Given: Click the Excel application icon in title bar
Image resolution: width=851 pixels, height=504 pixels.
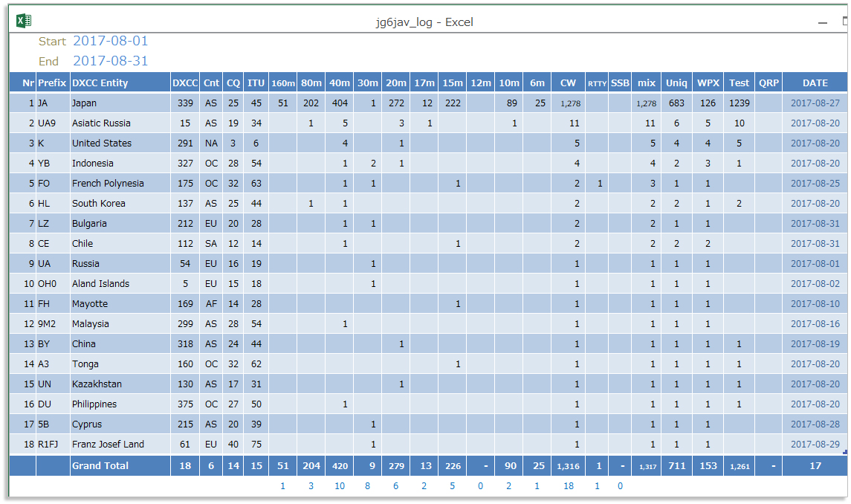Looking at the screenshot, I should tap(24, 22).
